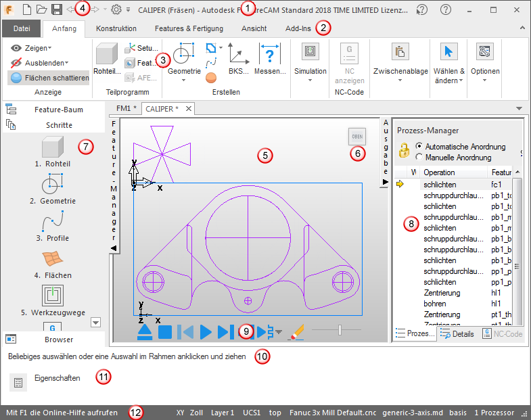Click step 4 Flächen surface icon
531x420 pixels.
(53, 259)
